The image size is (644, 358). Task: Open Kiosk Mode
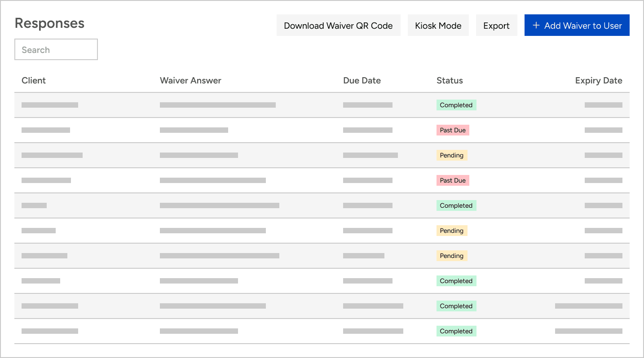[x=438, y=26]
